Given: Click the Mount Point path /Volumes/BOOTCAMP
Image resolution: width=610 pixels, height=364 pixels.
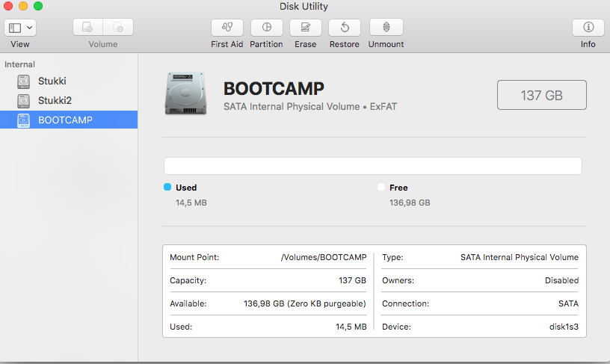Looking at the screenshot, I should pyautogui.click(x=324, y=257).
